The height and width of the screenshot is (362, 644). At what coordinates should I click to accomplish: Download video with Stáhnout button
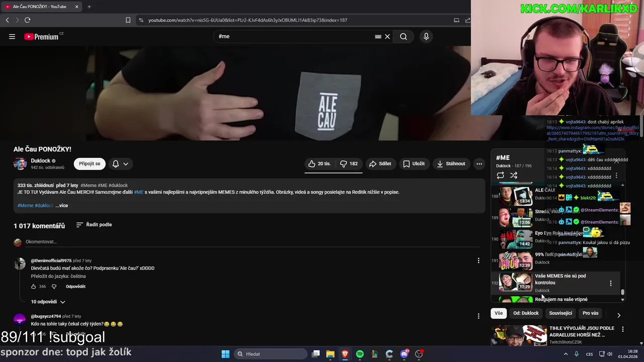(x=451, y=164)
